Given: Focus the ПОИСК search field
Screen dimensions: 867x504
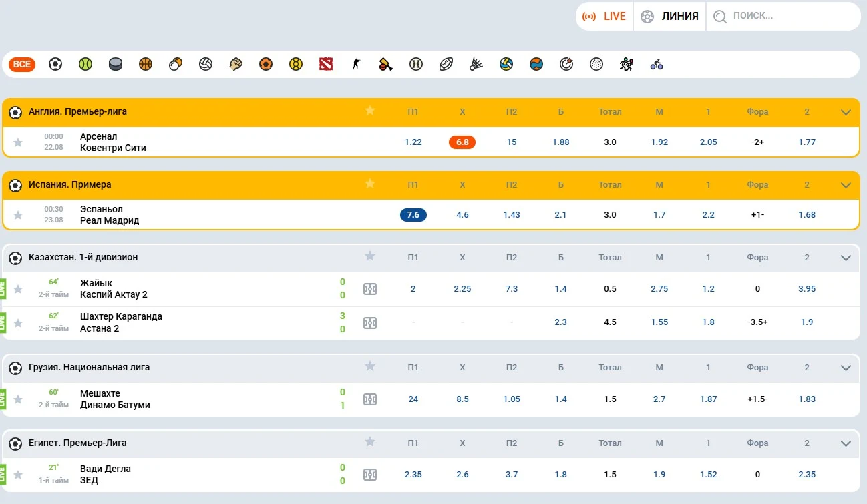Looking at the screenshot, I should (784, 17).
